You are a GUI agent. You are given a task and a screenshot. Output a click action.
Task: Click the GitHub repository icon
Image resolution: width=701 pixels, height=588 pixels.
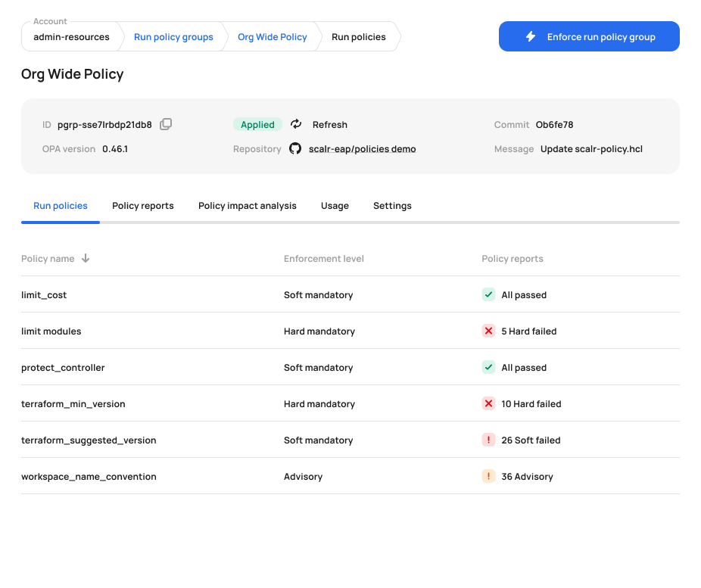click(295, 149)
